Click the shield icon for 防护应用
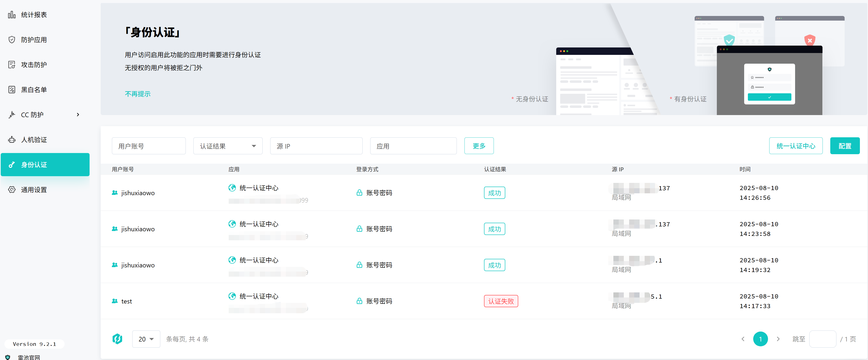 12,40
